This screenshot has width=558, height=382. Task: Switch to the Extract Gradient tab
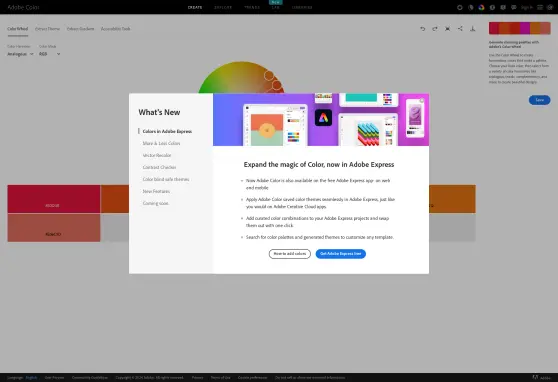point(80,29)
